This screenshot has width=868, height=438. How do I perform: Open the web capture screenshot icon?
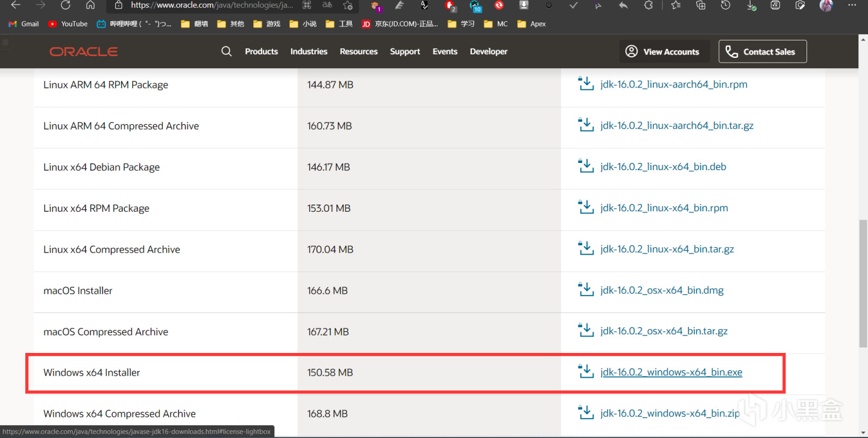pos(800,5)
